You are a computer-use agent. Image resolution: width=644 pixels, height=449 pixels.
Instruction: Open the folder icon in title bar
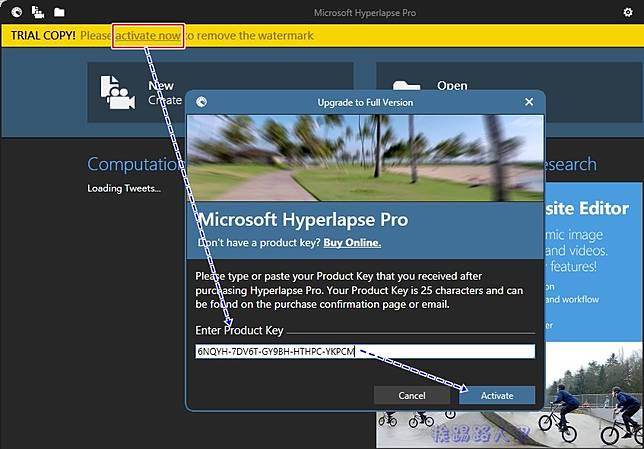pos(59,12)
